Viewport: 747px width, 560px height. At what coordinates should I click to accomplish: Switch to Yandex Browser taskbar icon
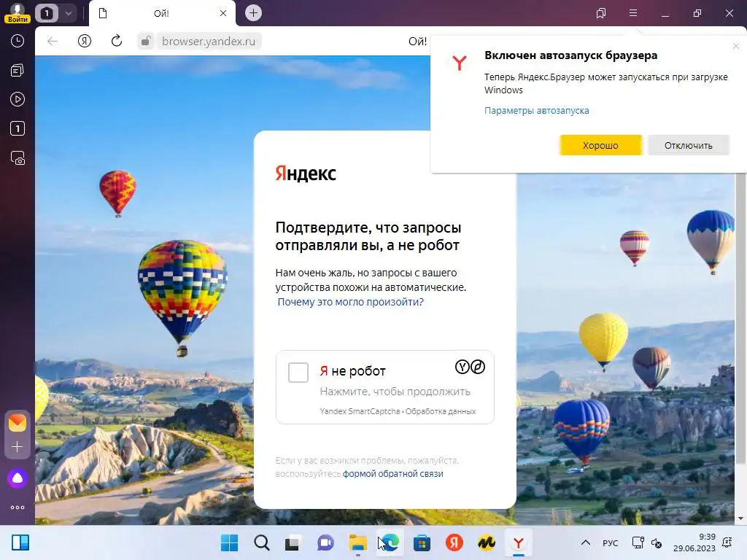pyautogui.click(x=519, y=542)
